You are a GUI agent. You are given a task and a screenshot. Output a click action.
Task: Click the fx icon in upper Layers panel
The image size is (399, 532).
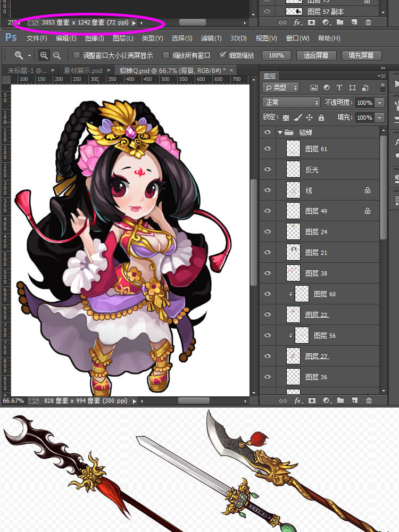297,22
